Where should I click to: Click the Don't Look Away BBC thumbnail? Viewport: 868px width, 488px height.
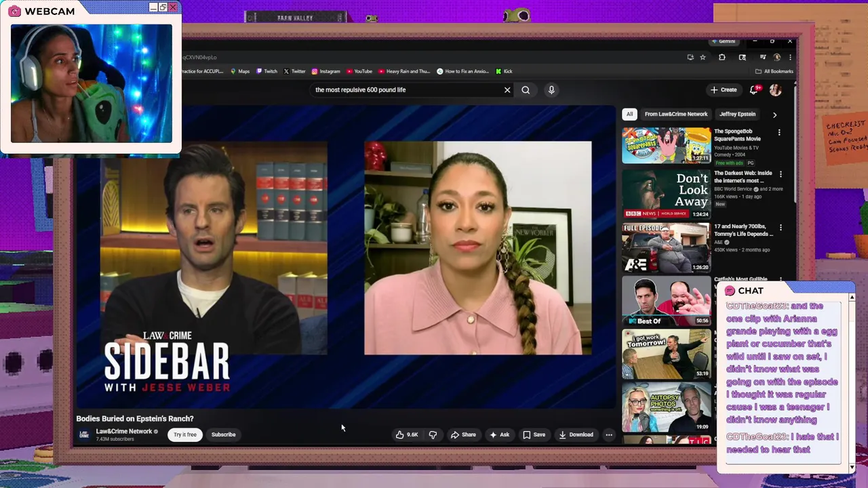pos(667,194)
